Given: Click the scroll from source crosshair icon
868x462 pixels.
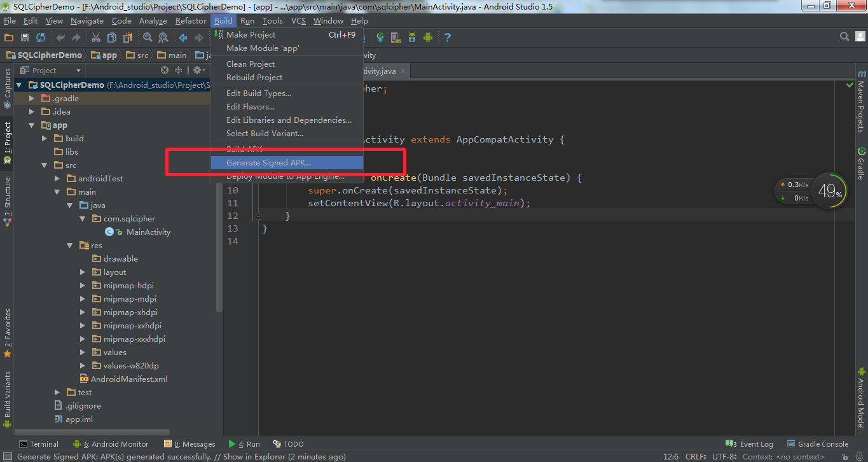Looking at the screenshot, I should 165,70.
